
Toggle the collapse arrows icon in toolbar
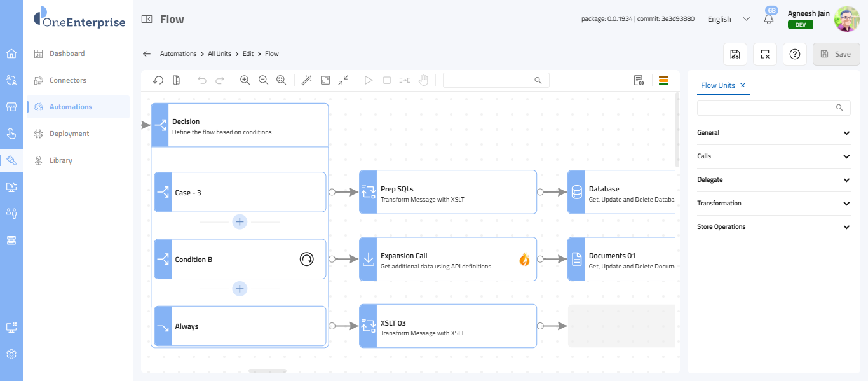click(343, 80)
